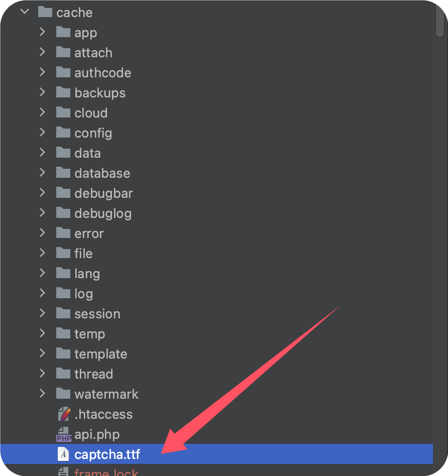Click the backups folder icon
The image size is (448, 476).
pyautogui.click(x=63, y=92)
